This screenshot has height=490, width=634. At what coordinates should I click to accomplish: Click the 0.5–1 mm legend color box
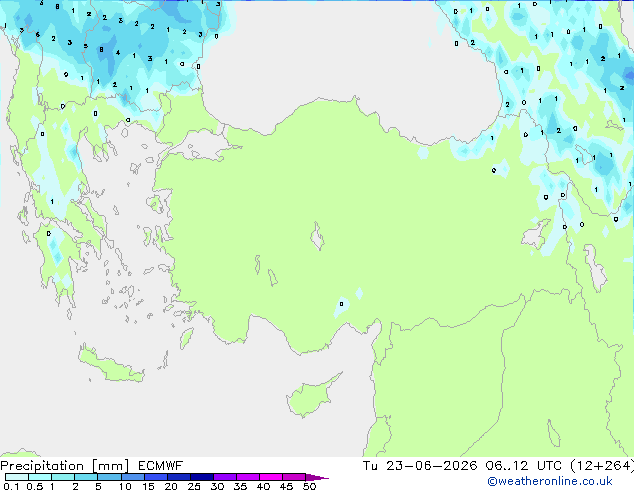tap(40, 477)
